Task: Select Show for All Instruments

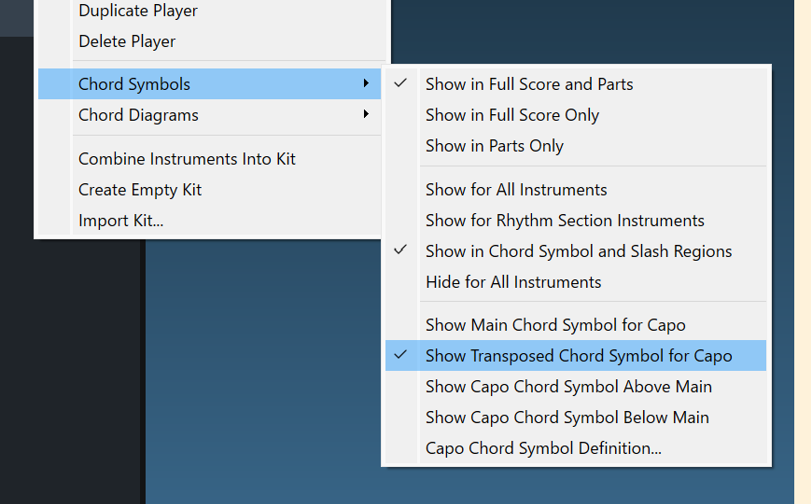Action: (516, 190)
